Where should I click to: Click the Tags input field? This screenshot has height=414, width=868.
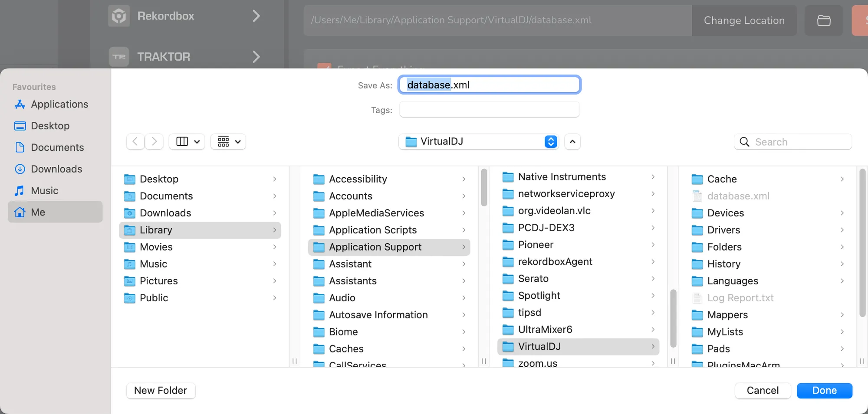click(x=489, y=110)
